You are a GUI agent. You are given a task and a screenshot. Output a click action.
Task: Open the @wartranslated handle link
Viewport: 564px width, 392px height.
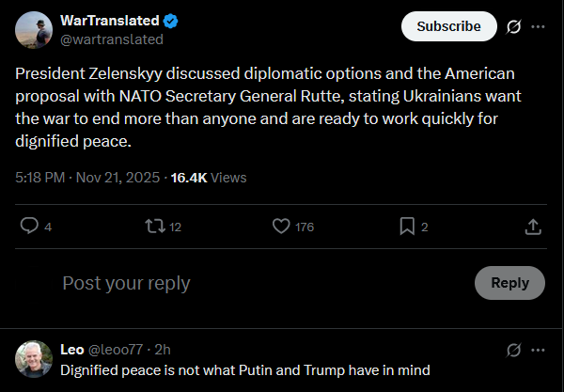pyautogui.click(x=111, y=39)
